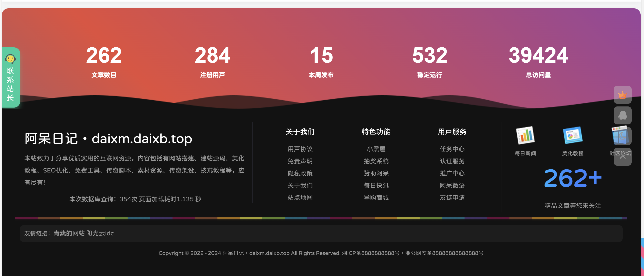The image size is (644, 276).
Task: Click the big blue 262+ counter
Action: coord(573,177)
